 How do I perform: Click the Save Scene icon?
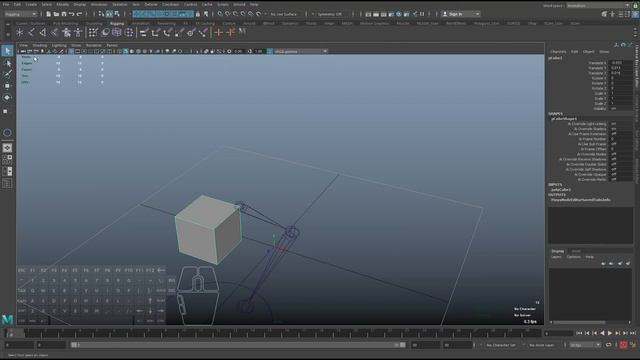pos(64,14)
